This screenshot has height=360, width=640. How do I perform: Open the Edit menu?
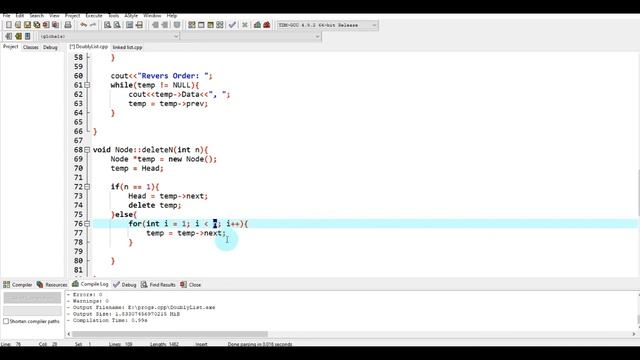(x=20, y=16)
